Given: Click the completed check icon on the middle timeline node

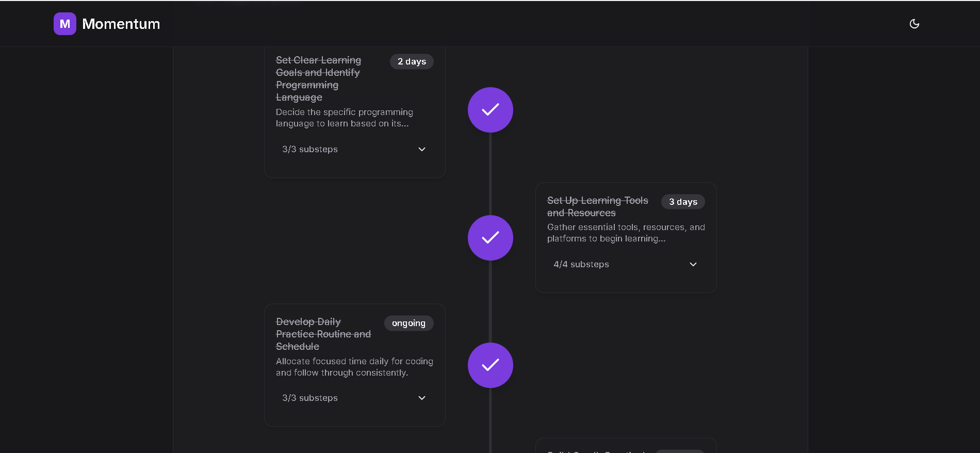Looking at the screenshot, I should pyautogui.click(x=490, y=237).
